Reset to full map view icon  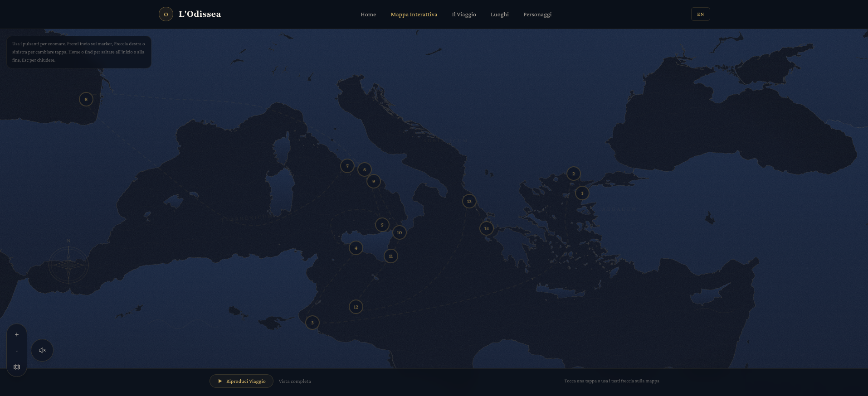17,367
